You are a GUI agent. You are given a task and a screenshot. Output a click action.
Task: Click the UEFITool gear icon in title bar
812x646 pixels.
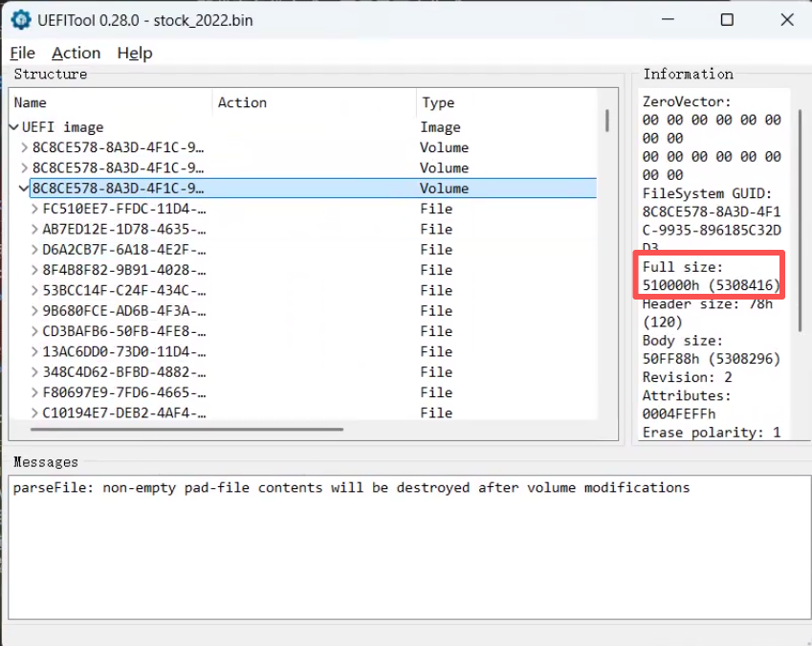[21, 20]
